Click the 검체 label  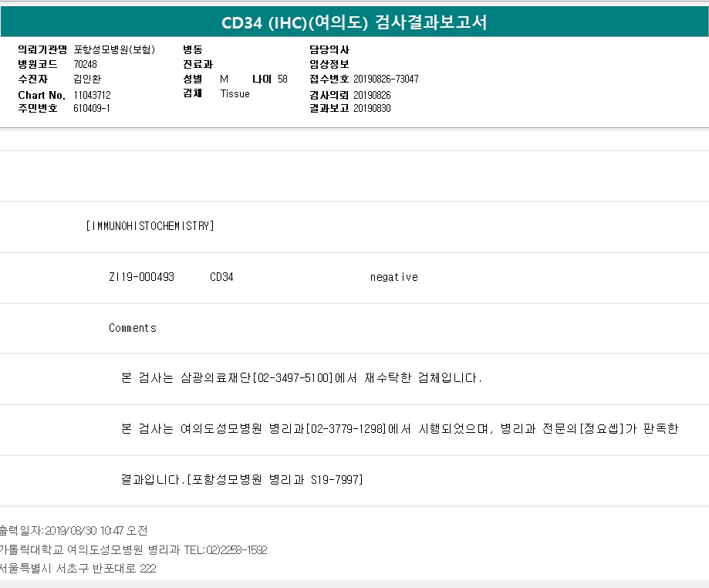point(193,93)
